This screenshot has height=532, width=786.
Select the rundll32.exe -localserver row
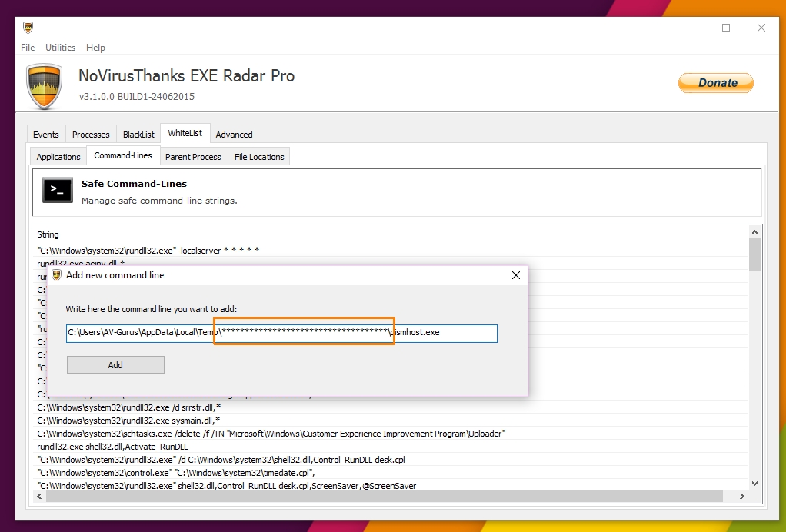[x=391, y=251]
